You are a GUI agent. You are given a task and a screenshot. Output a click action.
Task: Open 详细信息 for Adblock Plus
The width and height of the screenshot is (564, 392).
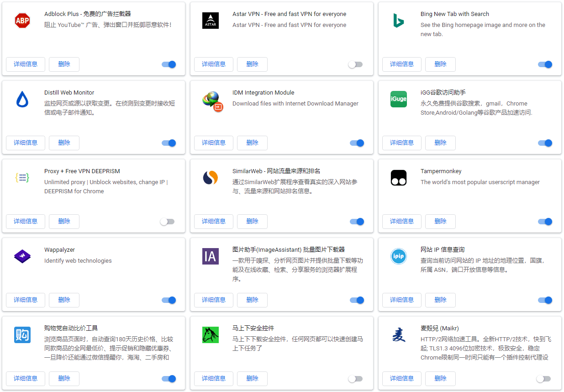pyautogui.click(x=26, y=64)
